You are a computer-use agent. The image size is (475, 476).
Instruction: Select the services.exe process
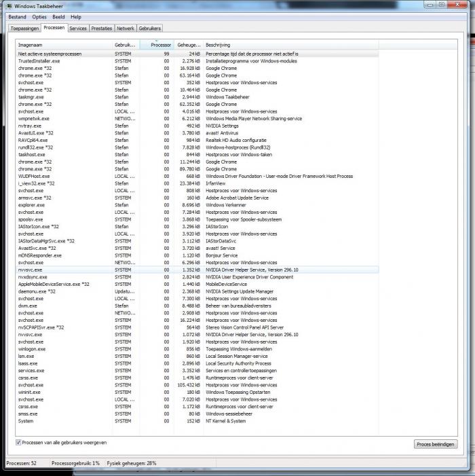click(x=197, y=371)
